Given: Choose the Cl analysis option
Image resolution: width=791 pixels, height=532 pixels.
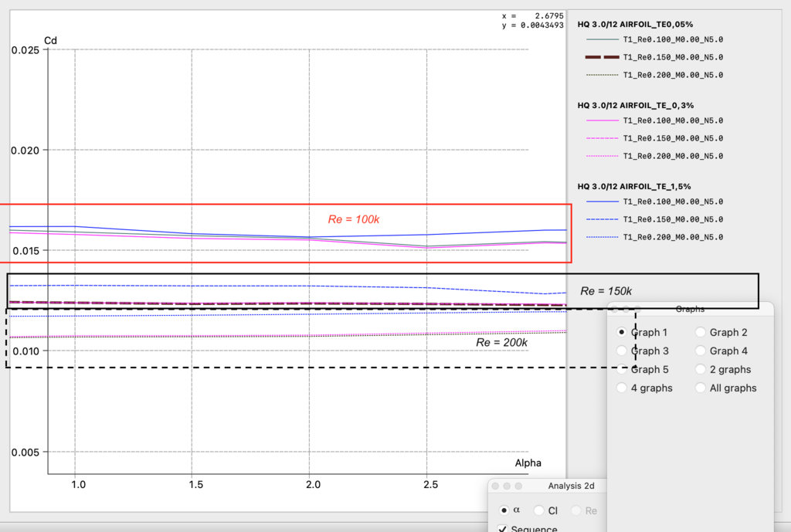Looking at the screenshot, I should click(538, 510).
